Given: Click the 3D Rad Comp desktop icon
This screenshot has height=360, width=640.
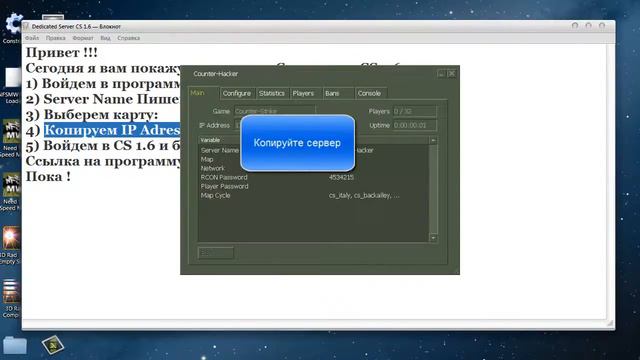Looking at the screenshot, I should tap(11, 299).
